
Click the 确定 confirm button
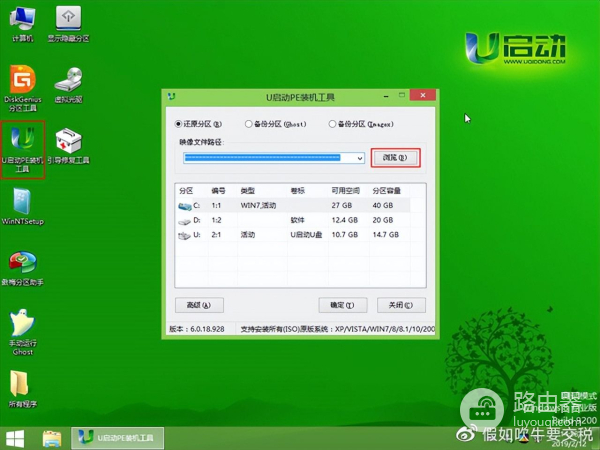[342, 305]
